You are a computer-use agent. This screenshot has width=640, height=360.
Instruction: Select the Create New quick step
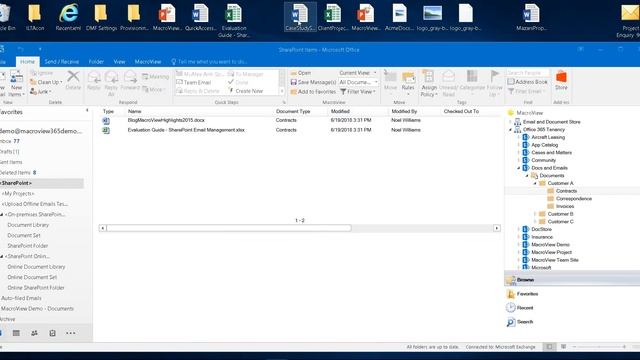(x=245, y=91)
